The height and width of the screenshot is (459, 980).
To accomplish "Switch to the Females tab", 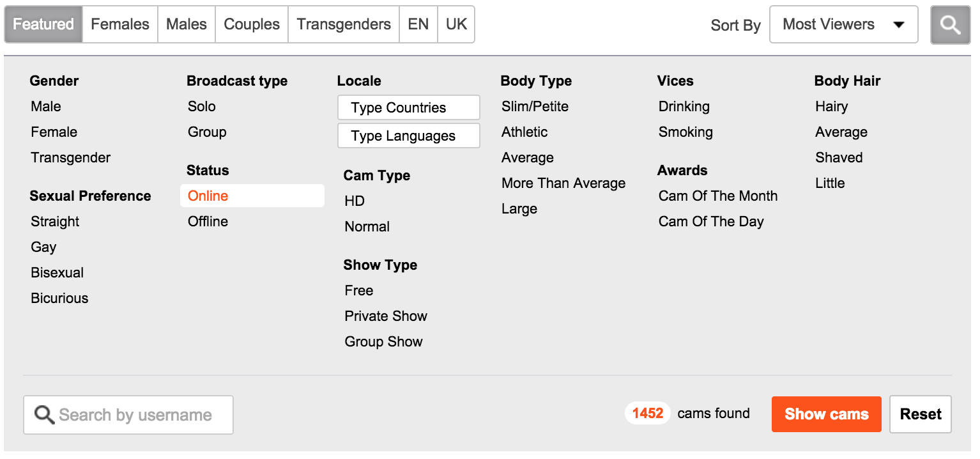I will click(120, 25).
